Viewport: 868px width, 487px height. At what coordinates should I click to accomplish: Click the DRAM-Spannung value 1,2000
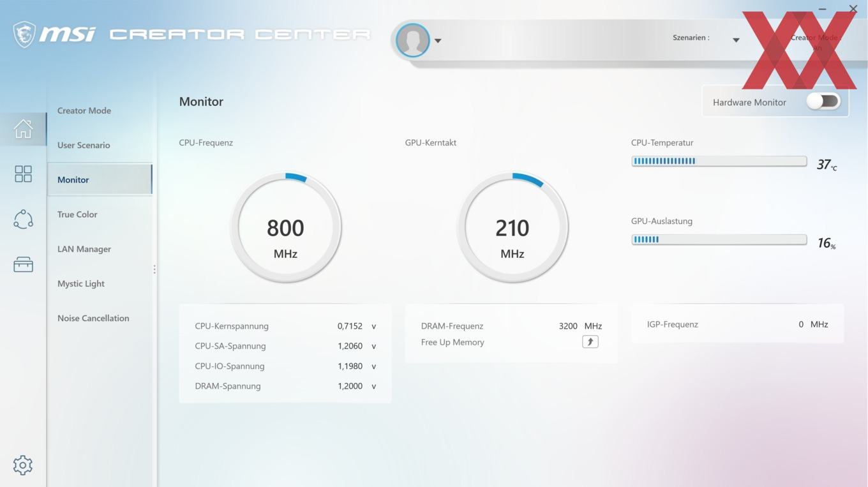350,386
